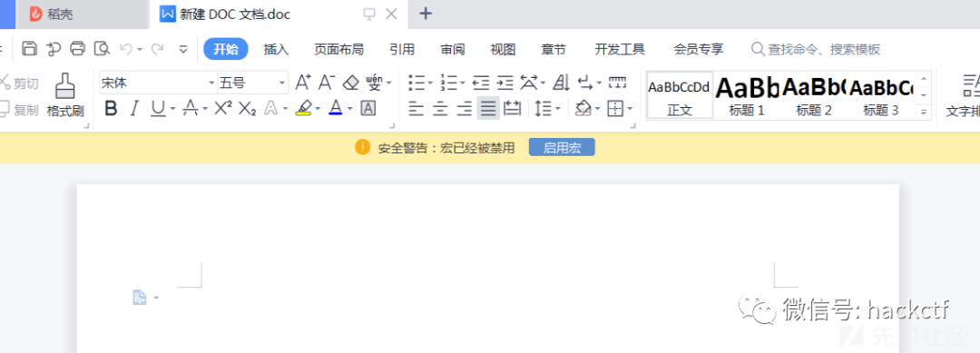Open quick access toolbar customize dropdown
The height and width of the screenshot is (353, 980).
183,49
